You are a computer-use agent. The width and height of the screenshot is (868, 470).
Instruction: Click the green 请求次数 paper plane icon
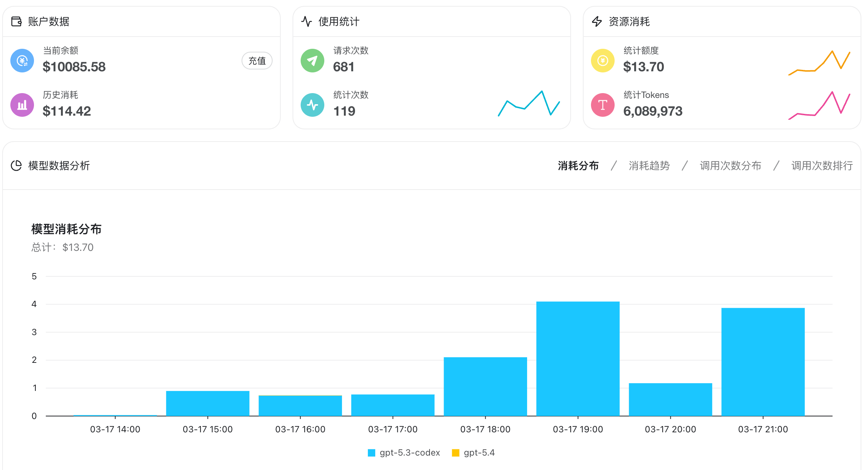pos(312,61)
